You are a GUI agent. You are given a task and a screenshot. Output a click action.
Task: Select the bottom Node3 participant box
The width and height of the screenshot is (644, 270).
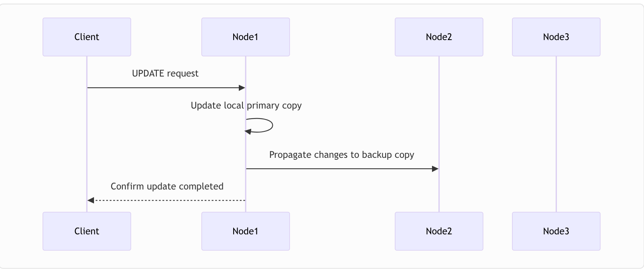[556, 231]
